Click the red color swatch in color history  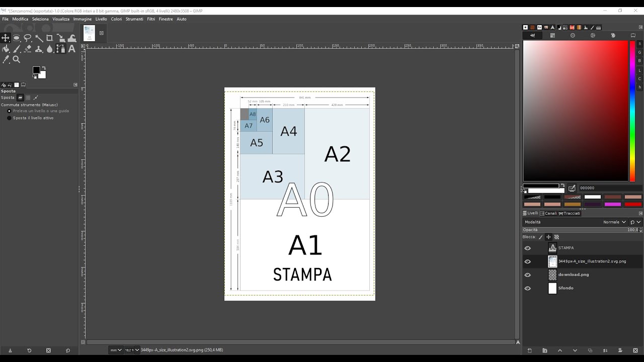(x=633, y=205)
